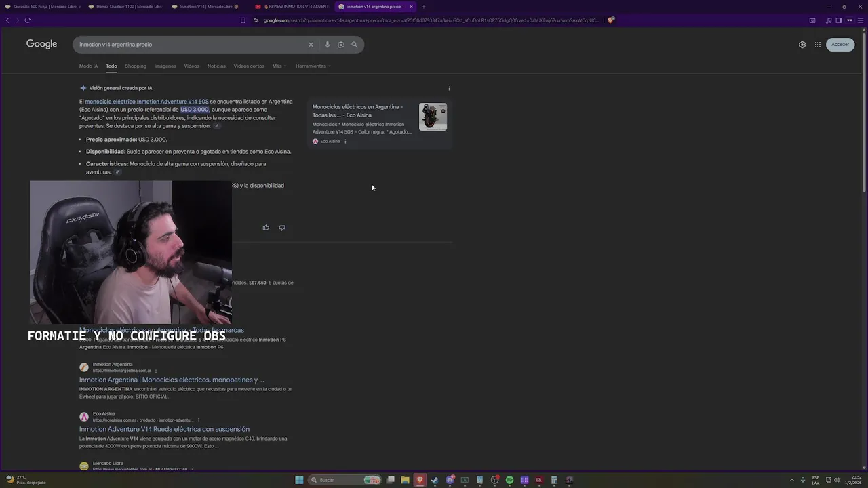Open a new browser tab
The image size is (868, 488).
(424, 7)
